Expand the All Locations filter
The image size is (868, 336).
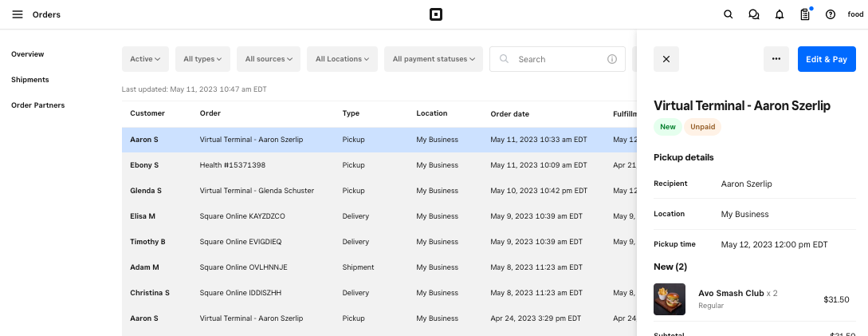pos(342,59)
